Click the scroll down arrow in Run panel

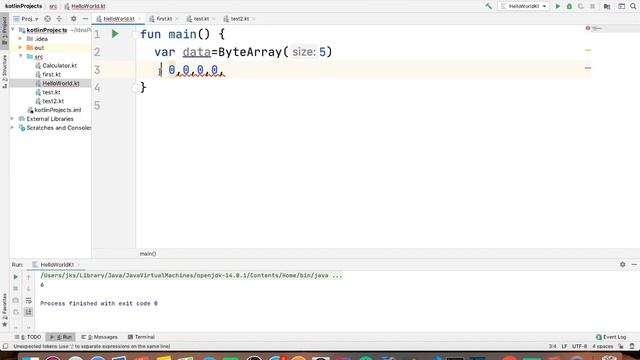click(x=28, y=289)
